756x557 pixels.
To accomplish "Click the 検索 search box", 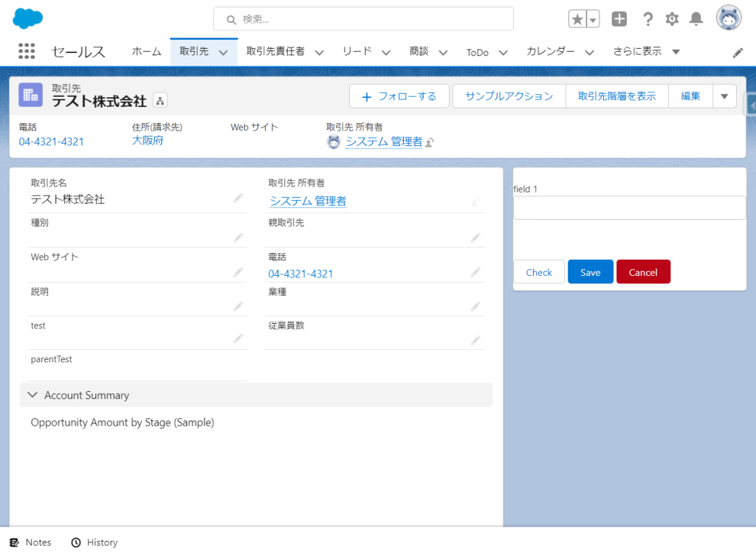I will [363, 19].
